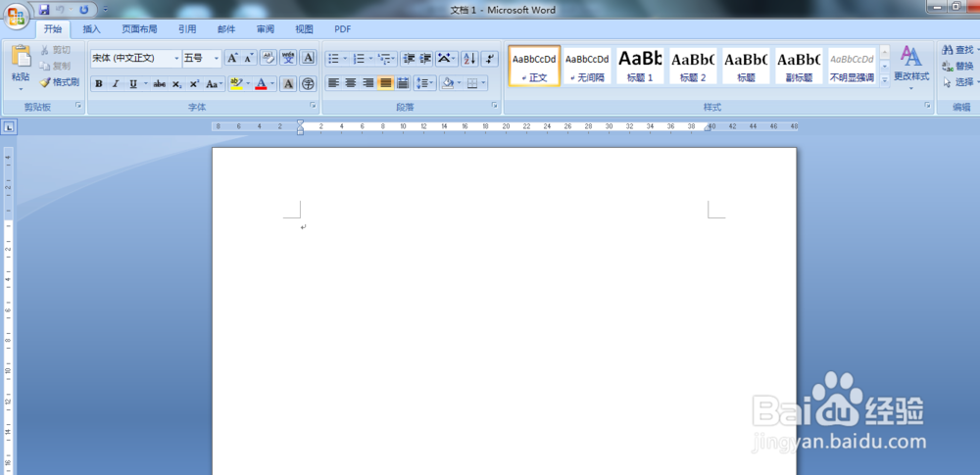
Task: Apply the 标题 1 style
Action: [x=640, y=66]
